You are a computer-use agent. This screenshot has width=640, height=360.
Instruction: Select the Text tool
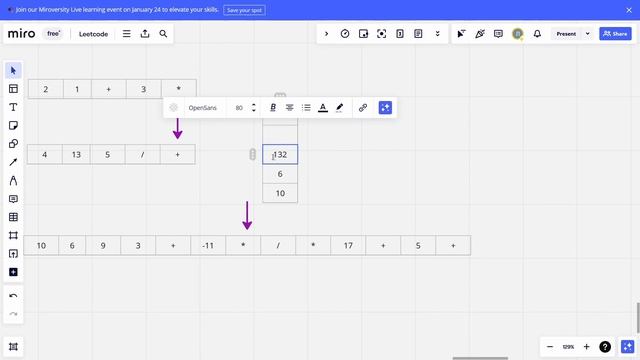coord(13,107)
